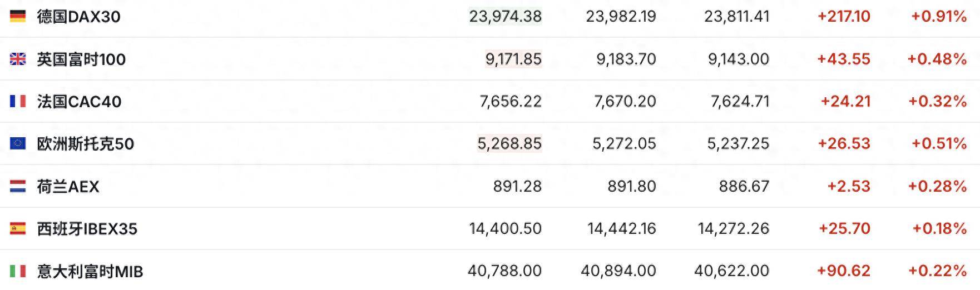Screen dimensions: 980x290
Task: Open the 德国DAX30 index link
Action: click(78, 17)
